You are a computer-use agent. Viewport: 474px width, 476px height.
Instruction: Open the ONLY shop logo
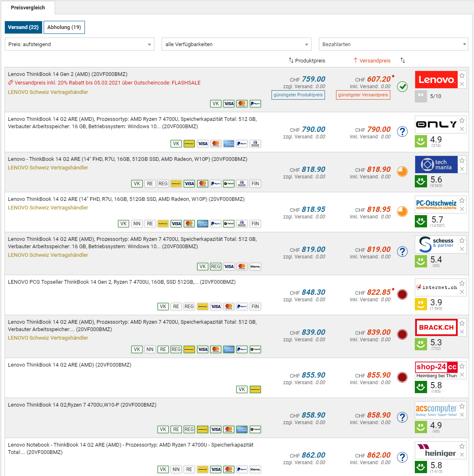pyautogui.click(x=436, y=125)
